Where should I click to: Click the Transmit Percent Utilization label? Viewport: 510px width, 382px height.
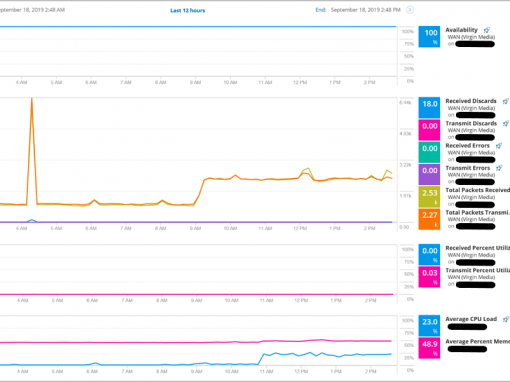[x=478, y=270]
